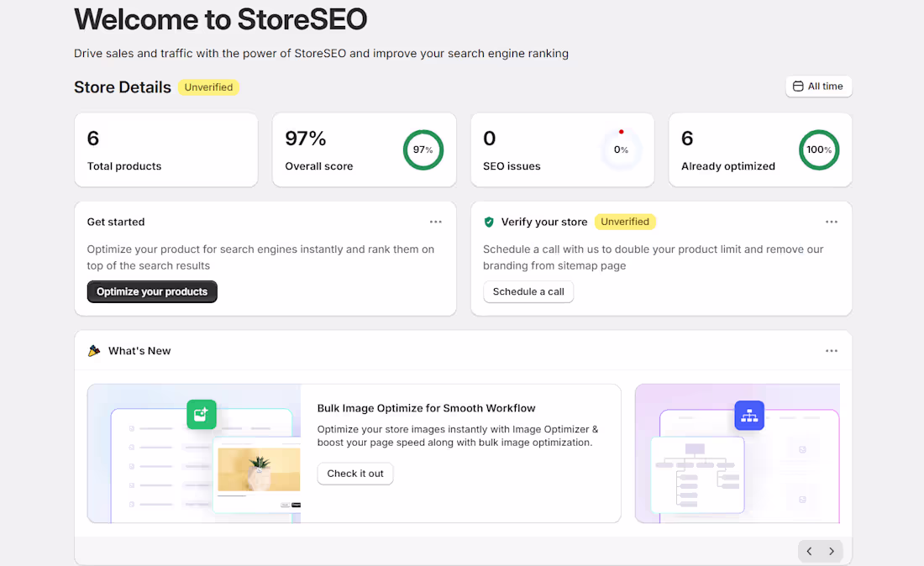Viewport: 924px width, 566px height.
Task: Click the What's New party popper icon
Action: [94, 351]
